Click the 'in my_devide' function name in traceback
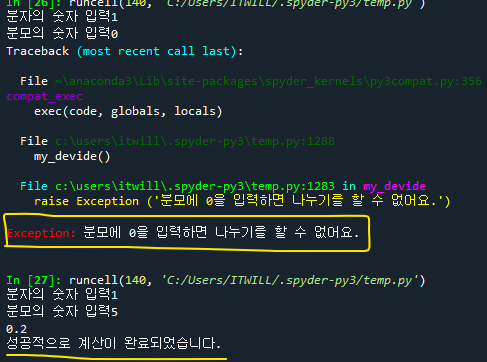This screenshot has width=487, height=362. 394,186
